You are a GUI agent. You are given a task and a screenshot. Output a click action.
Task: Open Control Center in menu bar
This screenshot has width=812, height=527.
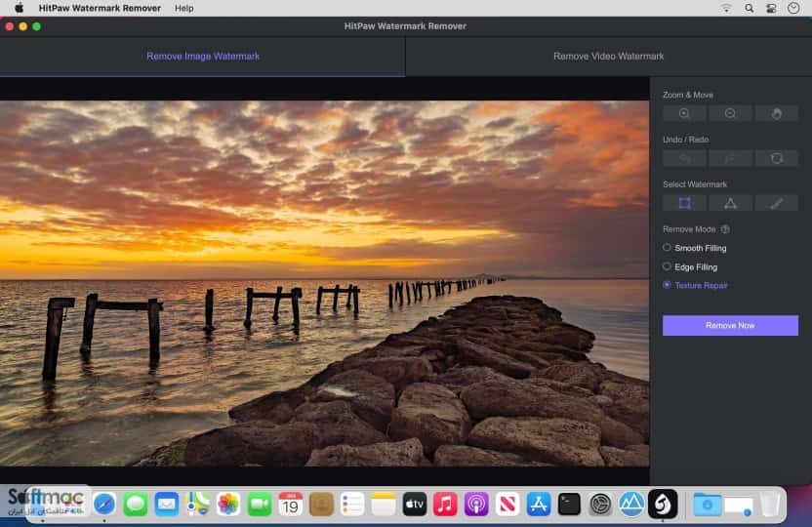[x=771, y=8]
